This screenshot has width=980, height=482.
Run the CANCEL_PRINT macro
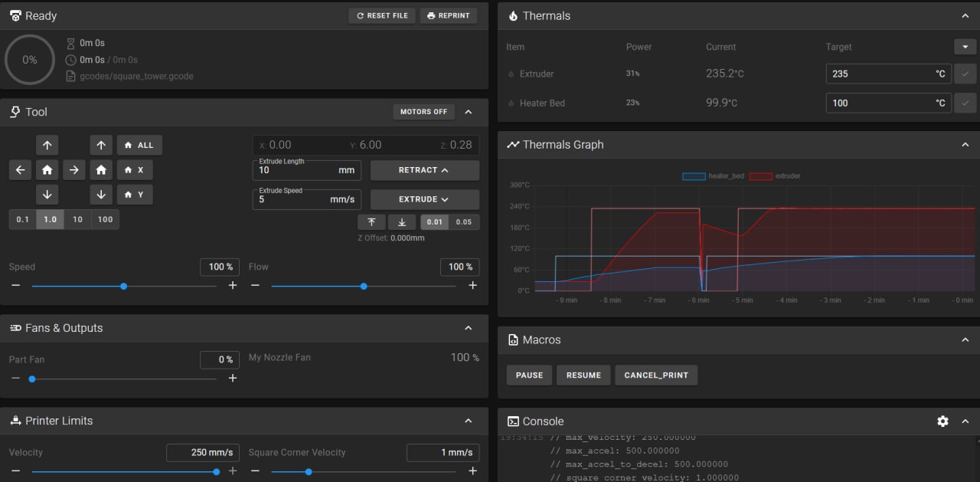coord(656,375)
